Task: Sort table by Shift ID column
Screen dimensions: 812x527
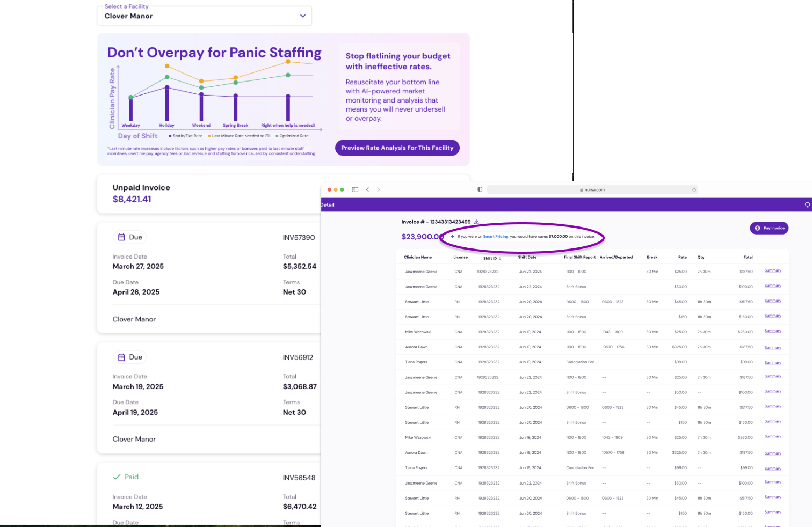Action: (x=491, y=258)
